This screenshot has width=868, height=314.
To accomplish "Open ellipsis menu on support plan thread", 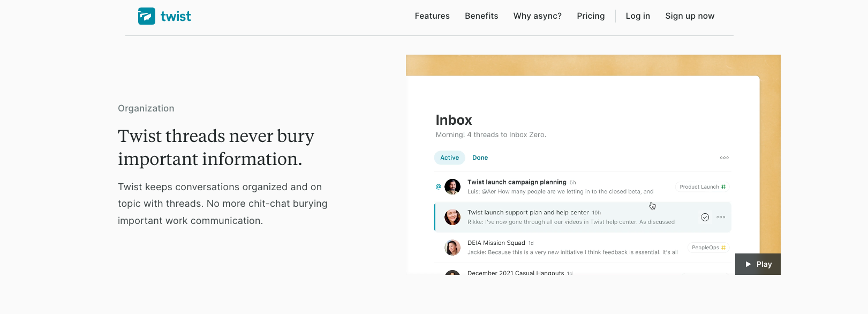I will pyautogui.click(x=721, y=217).
